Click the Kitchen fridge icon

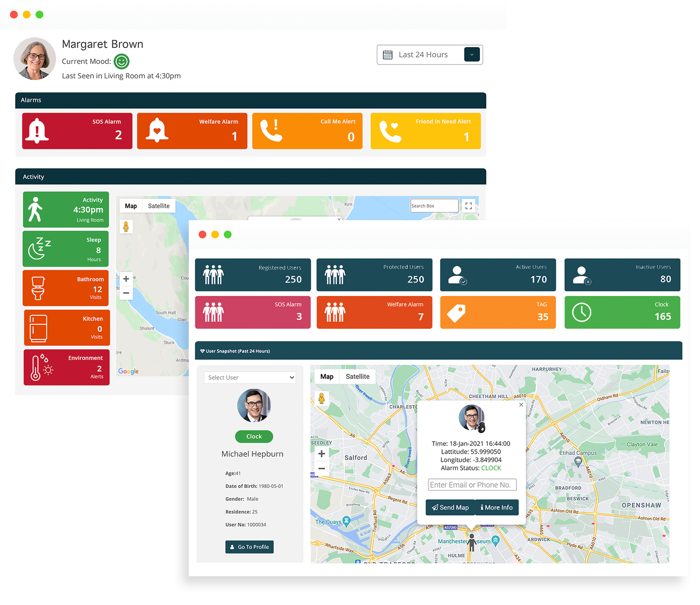(38, 328)
